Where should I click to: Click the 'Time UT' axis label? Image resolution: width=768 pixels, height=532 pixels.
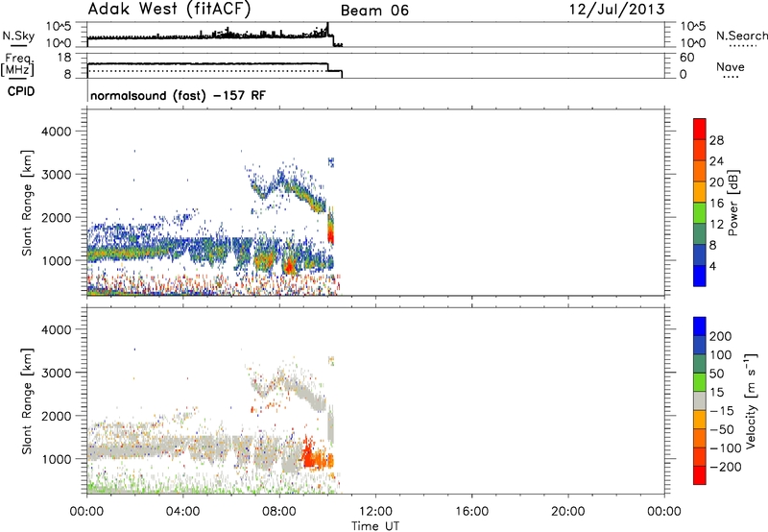pyautogui.click(x=375, y=526)
